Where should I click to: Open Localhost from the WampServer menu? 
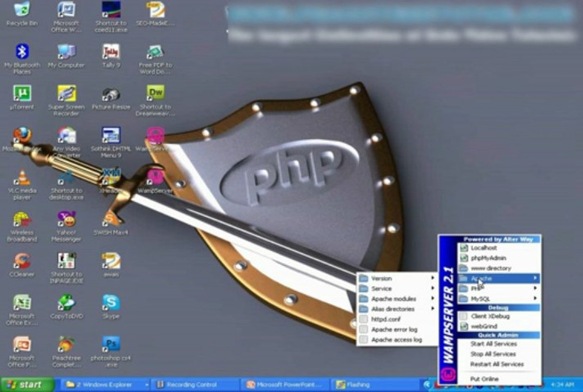tap(499, 248)
